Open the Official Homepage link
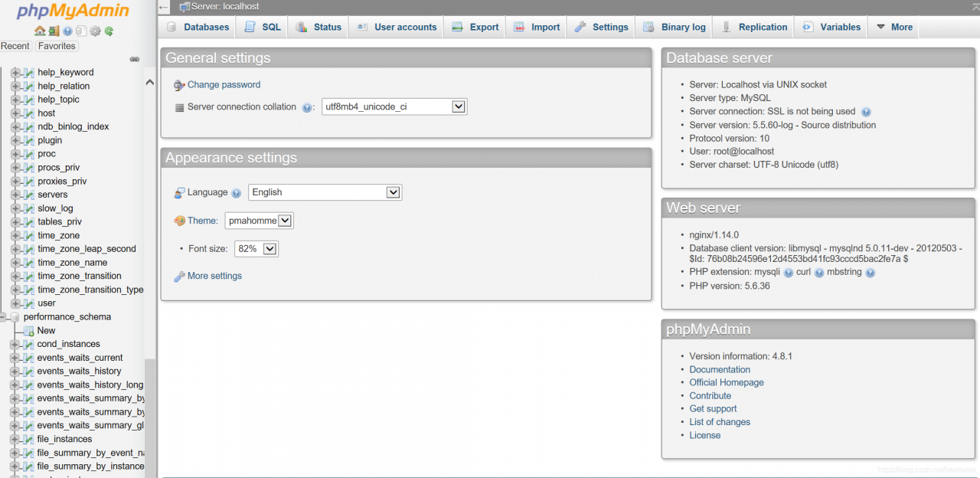This screenshot has height=478, width=980. coord(727,383)
